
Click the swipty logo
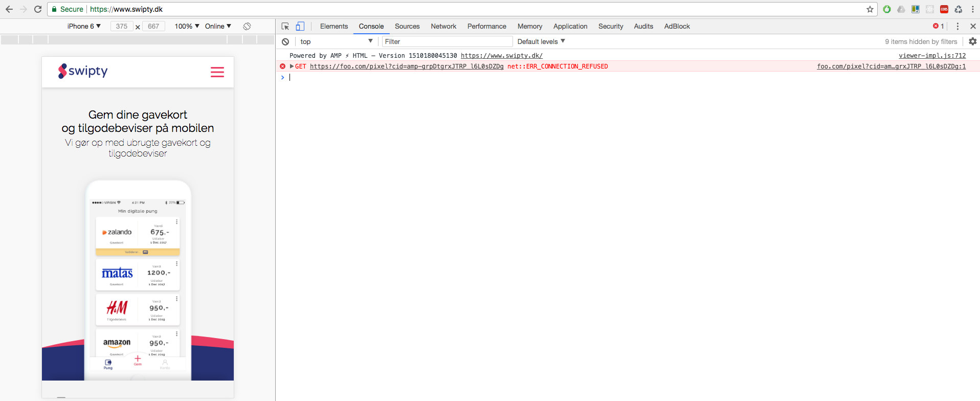[x=83, y=71]
